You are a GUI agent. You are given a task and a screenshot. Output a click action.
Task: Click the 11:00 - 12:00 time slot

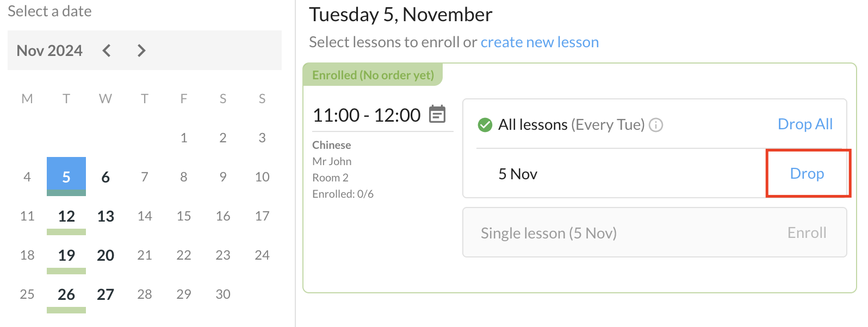pyautogui.click(x=367, y=115)
